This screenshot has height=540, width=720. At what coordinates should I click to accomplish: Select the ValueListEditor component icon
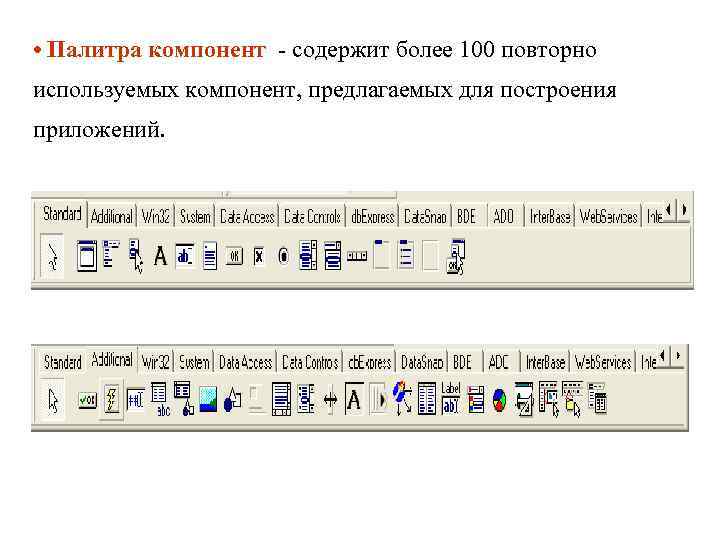pyautogui.click(x=427, y=399)
